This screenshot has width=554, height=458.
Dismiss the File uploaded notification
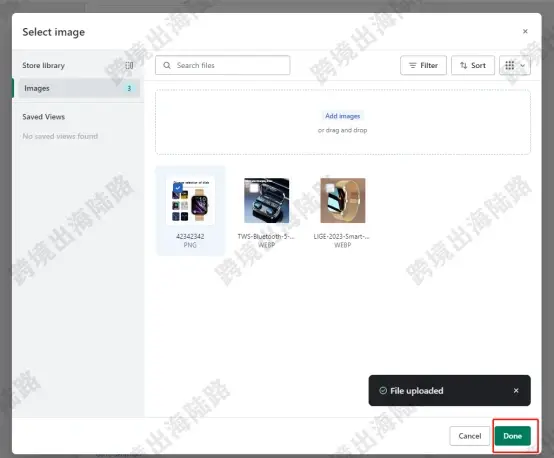tap(516, 391)
